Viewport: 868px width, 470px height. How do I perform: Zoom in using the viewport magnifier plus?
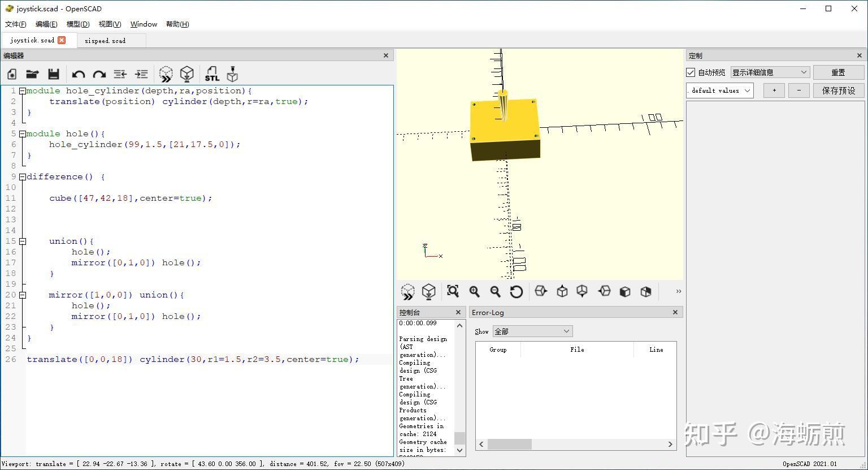point(475,291)
